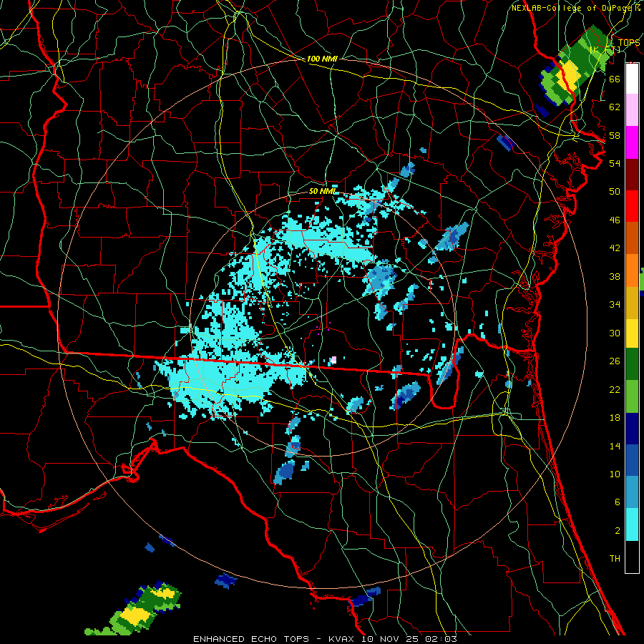644x644 pixels.
Task: Select the light green legend band
Action: [x=632, y=396]
